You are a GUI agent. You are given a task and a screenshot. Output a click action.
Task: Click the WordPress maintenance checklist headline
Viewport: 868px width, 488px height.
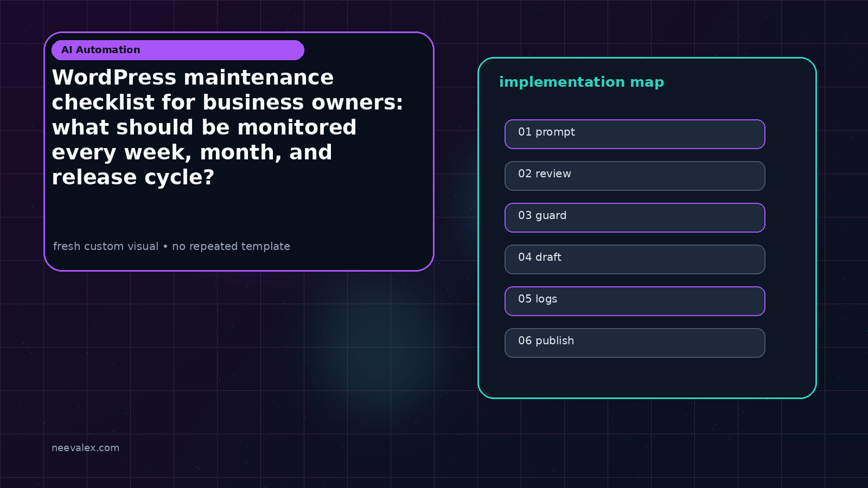pyautogui.click(x=227, y=127)
